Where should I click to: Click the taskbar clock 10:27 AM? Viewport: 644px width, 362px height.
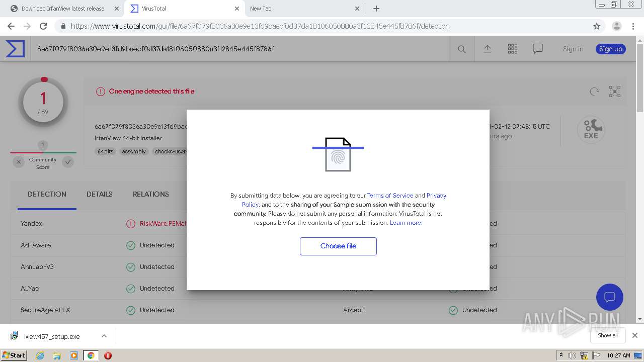tap(618, 355)
